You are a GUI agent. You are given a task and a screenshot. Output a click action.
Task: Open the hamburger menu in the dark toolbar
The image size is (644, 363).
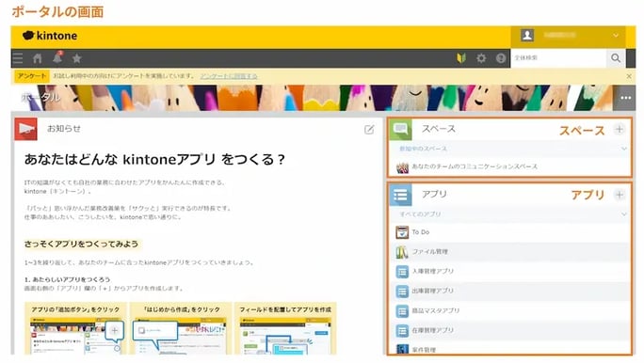18,58
